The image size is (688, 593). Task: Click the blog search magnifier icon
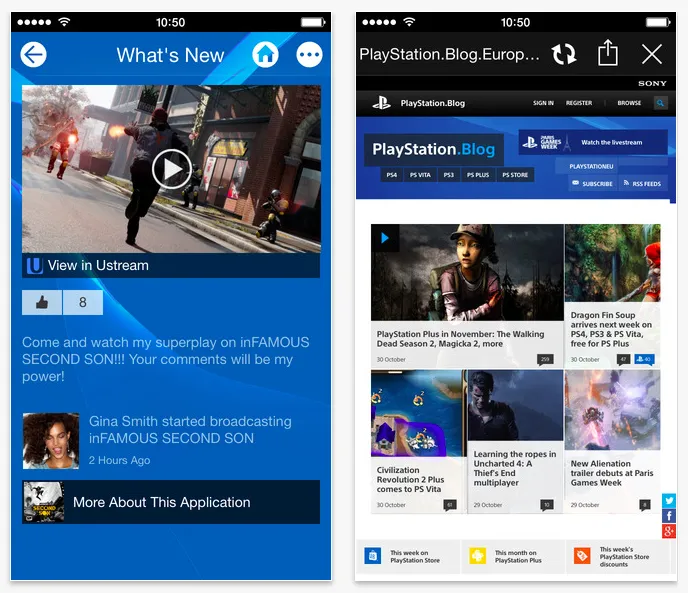click(660, 103)
